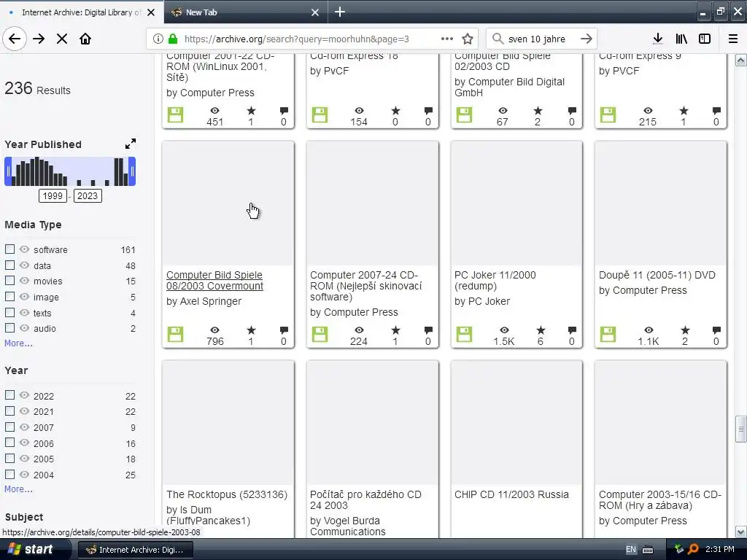Image resolution: width=747 pixels, height=560 pixels.
Task: Click the search magnifier in taskbar tray
Action: (x=693, y=549)
